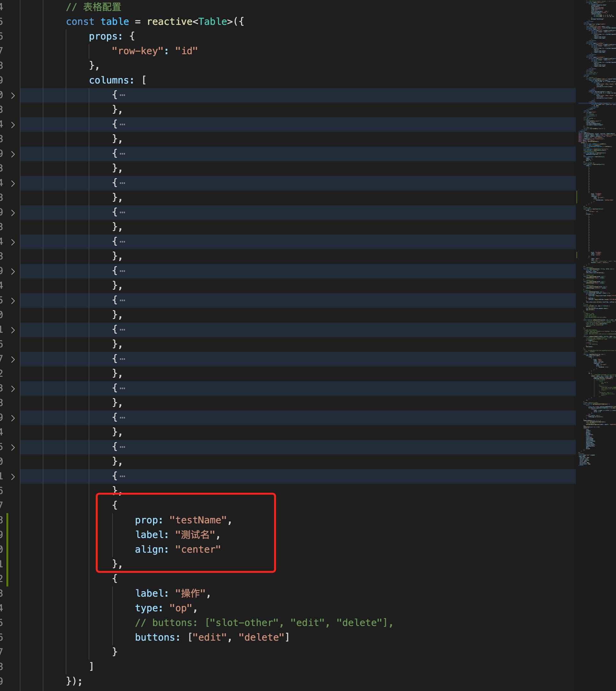Click the "id" string value
Screen dimensions: 616x691
(x=187, y=51)
